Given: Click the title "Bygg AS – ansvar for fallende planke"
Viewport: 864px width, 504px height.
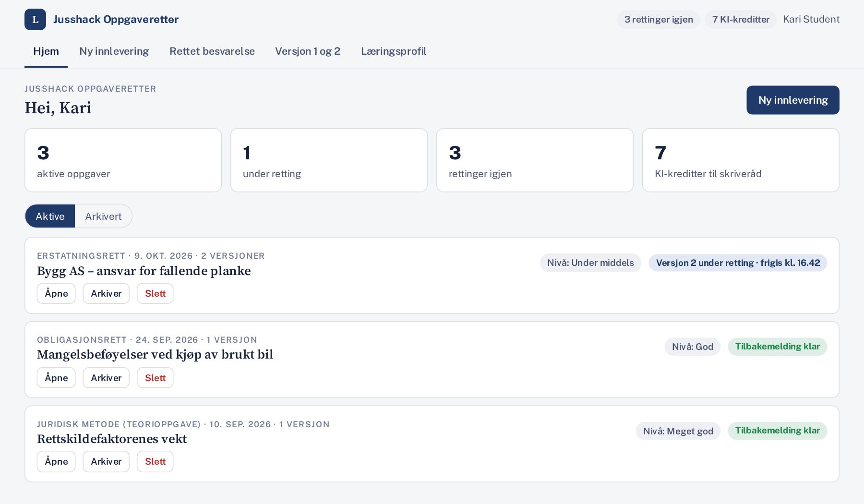Looking at the screenshot, I should pyautogui.click(x=144, y=271).
